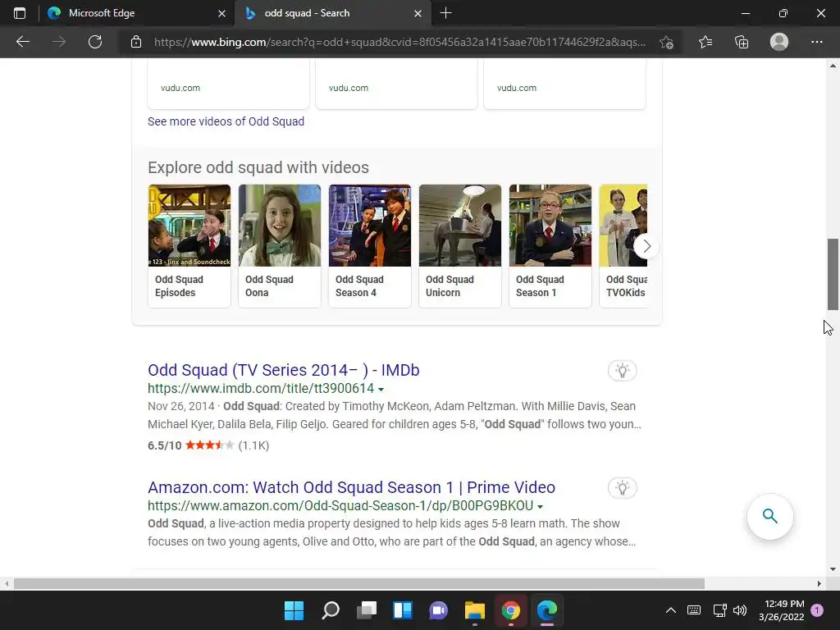Click the imdb.com/title/tt3900614 URL
Viewport: 840px width, 630px height.
coord(261,388)
